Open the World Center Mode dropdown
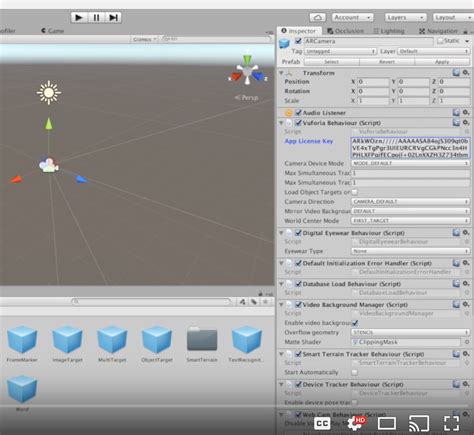Viewport: 474px width, 435px height. (410, 221)
